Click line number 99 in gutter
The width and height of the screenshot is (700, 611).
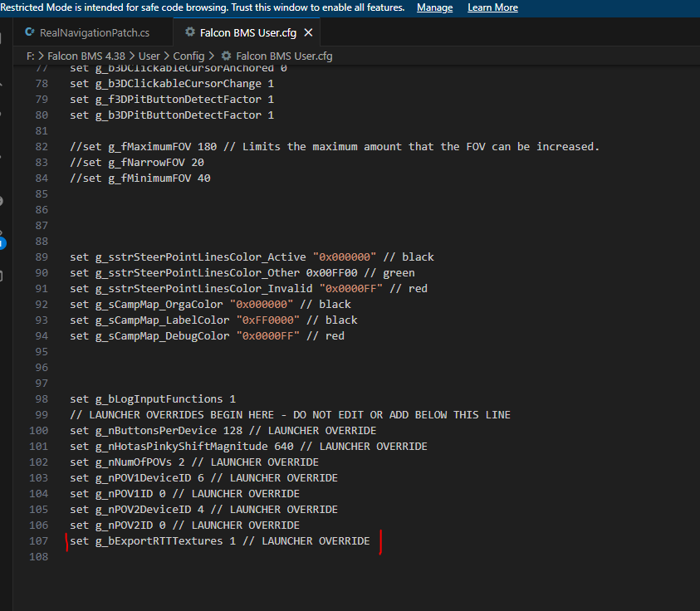(x=42, y=415)
